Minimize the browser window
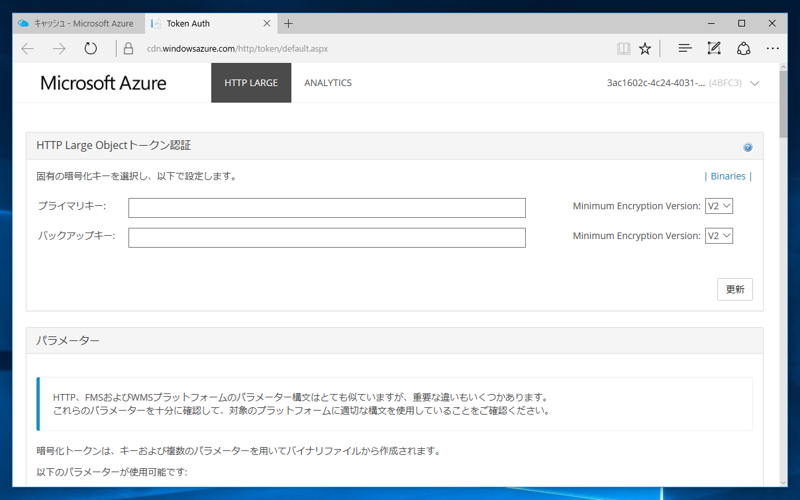 point(711,23)
